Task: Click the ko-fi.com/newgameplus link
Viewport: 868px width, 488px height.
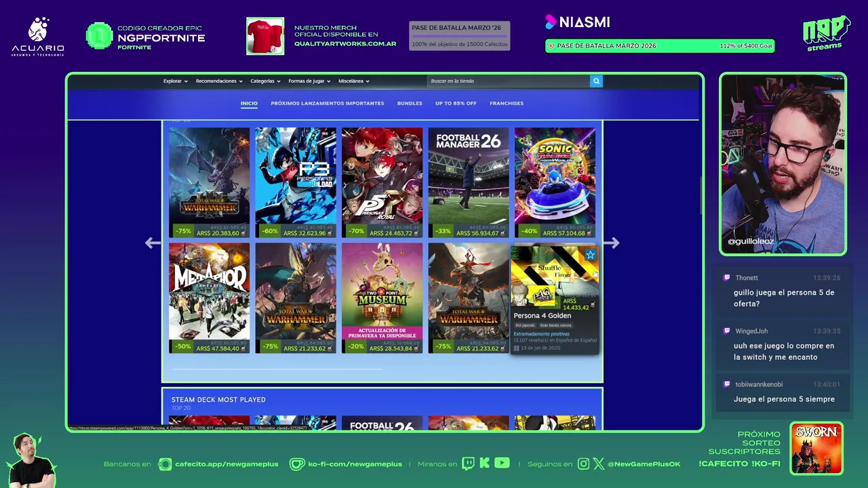Action: (355, 464)
